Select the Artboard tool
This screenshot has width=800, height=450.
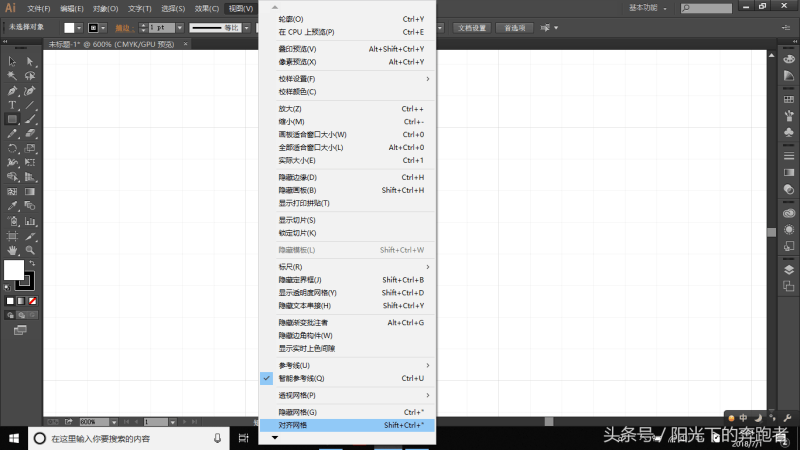(12, 236)
